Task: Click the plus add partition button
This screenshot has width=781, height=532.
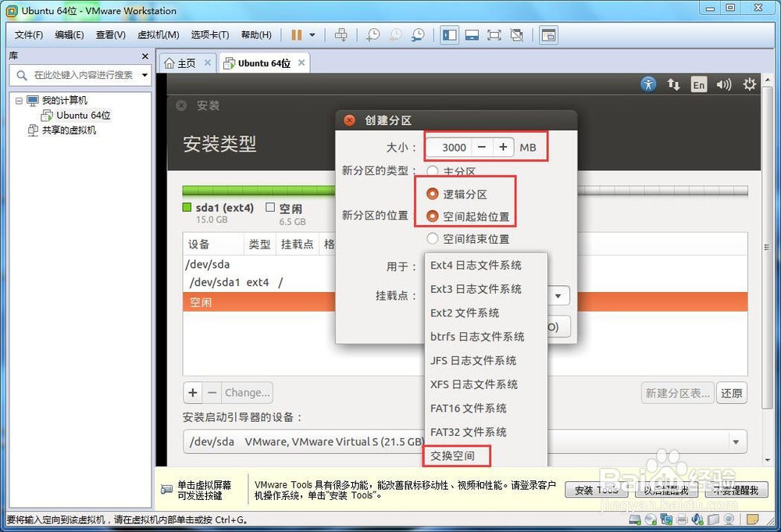Action: [193, 393]
